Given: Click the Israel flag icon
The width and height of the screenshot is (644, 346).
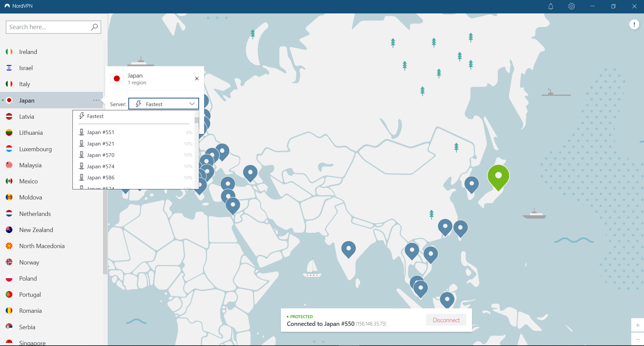Looking at the screenshot, I should 9,68.
